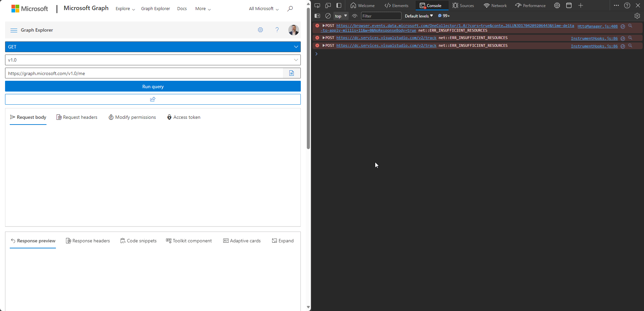This screenshot has width=644, height=311.
Task: Click the share query icon below Run query
Action: pos(153,99)
